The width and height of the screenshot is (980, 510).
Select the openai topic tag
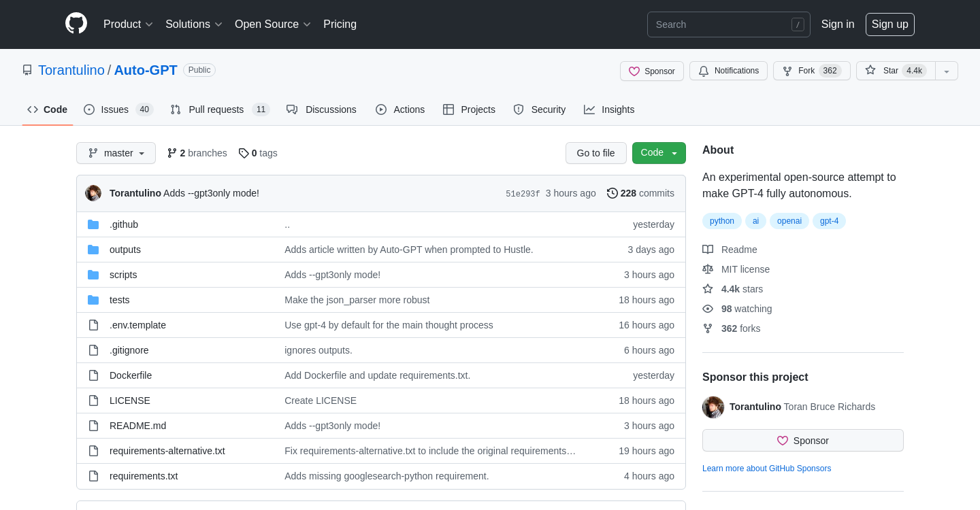click(789, 221)
